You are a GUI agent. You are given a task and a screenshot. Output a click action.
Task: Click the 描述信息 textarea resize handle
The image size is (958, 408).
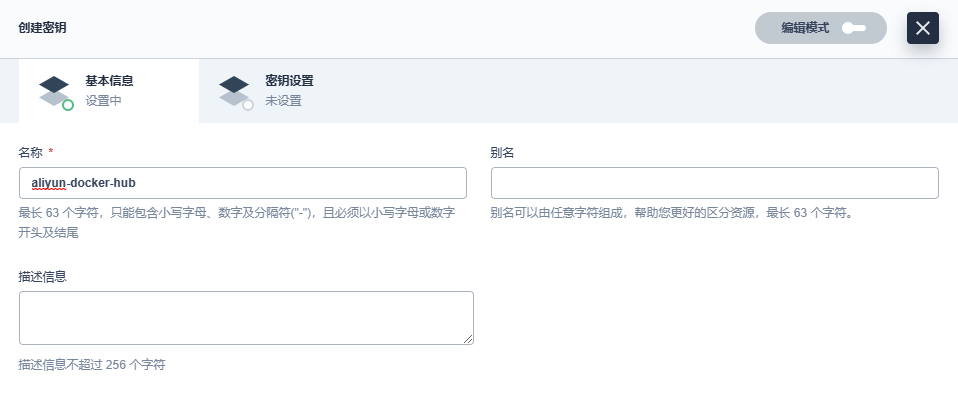(467, 339)
